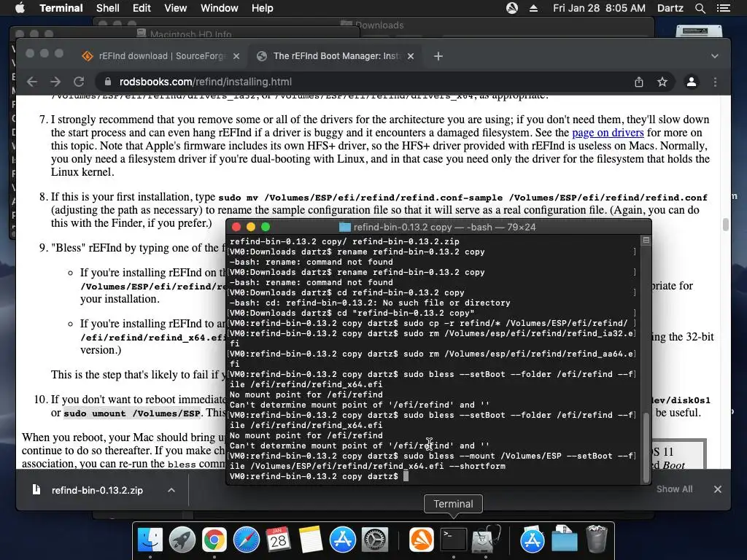Click the Terminal command prompt cursor
The width and height of the screenshot is (747, 560).
(406, 476)
